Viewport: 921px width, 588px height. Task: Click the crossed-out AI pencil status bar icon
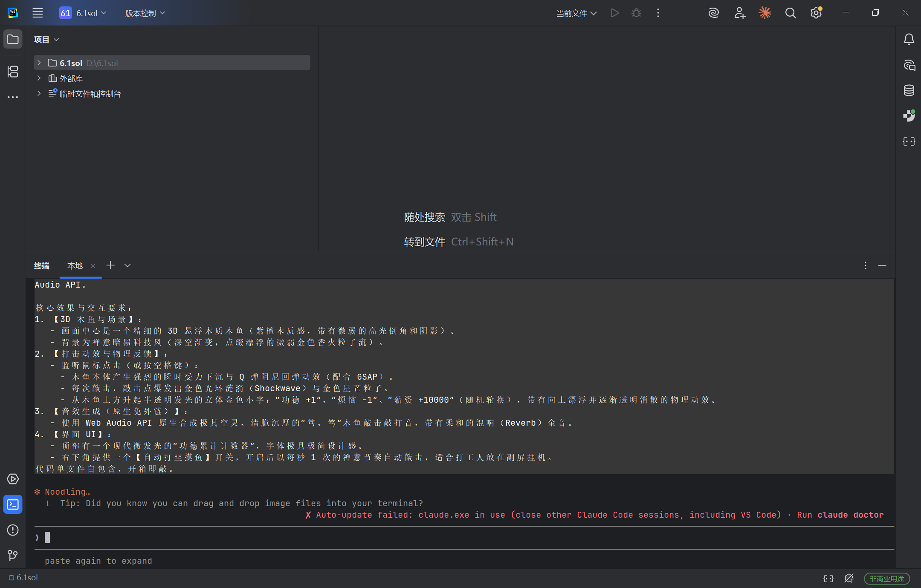[849, 578]
